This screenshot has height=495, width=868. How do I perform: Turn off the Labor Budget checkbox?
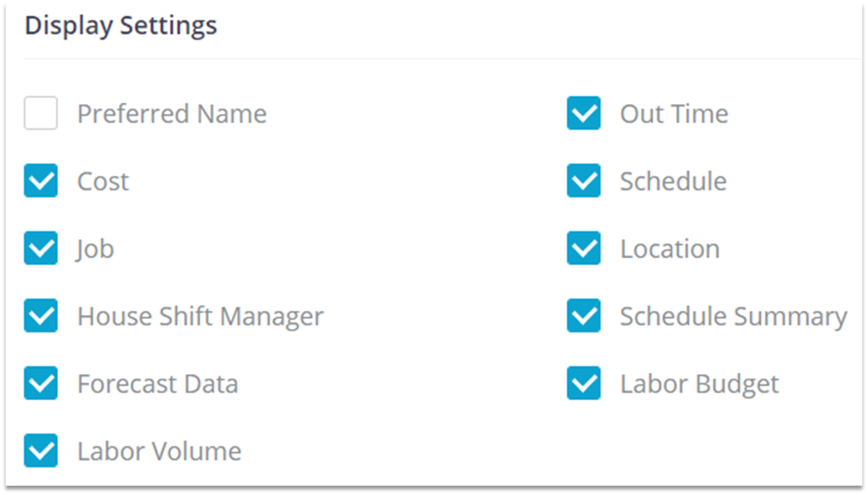pyautogui.click(x=584, y=384)
